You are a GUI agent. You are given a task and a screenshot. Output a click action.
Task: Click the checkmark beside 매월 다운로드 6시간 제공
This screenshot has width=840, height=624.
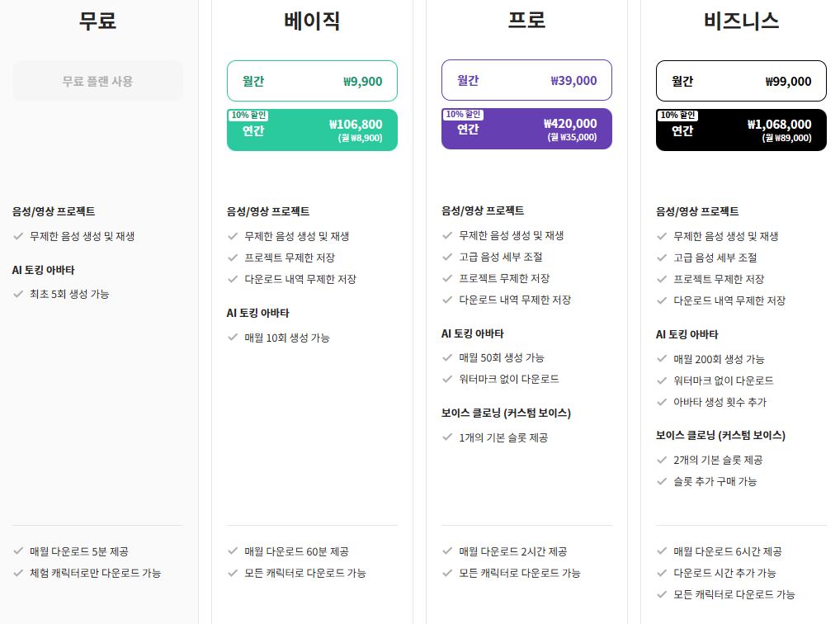(x=662, y=551)
